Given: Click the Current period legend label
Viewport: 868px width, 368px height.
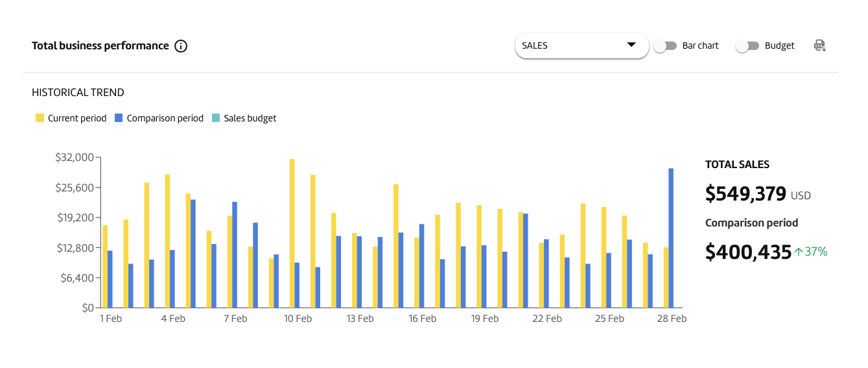Looking at the screenshot, I should point(77,118).
